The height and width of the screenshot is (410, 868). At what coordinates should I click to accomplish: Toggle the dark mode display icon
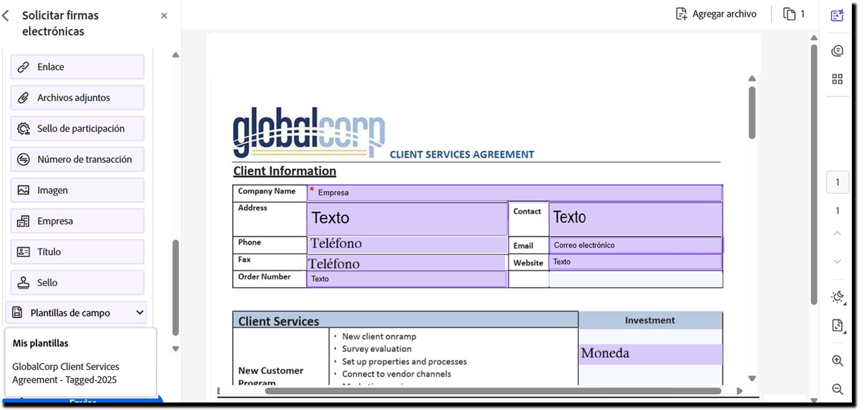[837, 297]
